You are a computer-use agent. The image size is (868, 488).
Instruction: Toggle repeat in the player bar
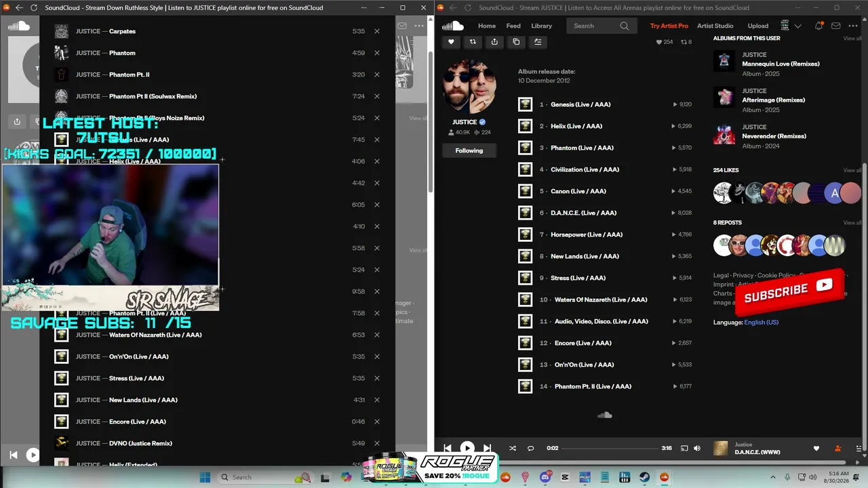coord(531,448)
